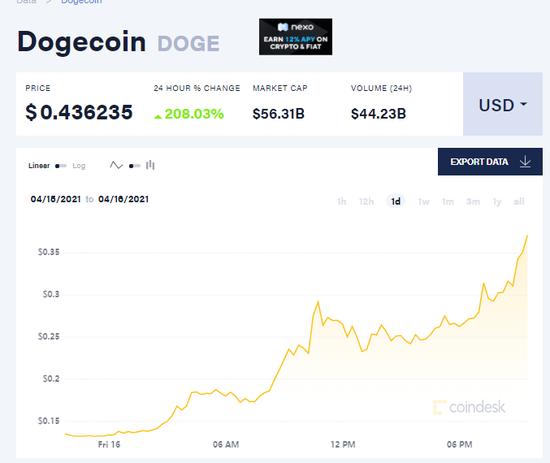Click the download arrow icon in Export Data
The height and width of the screenshot is (463, 550).
(x=525, y=162)
